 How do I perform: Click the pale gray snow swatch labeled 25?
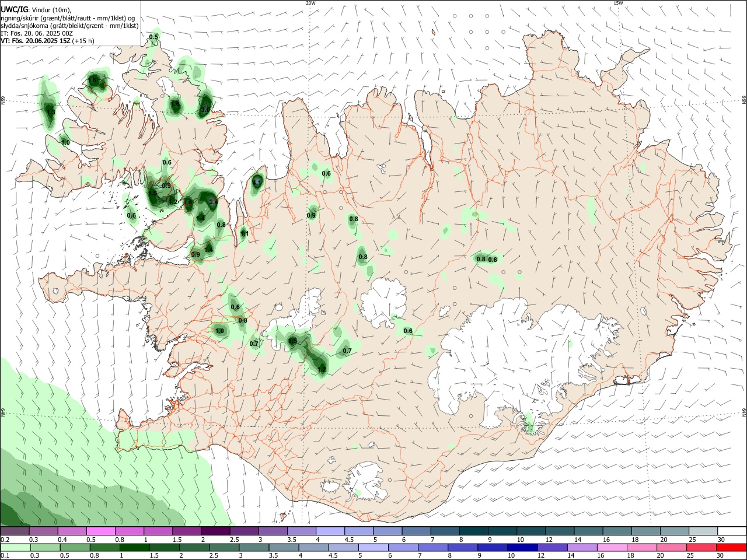pyautogui.click(x=703, y=531)
